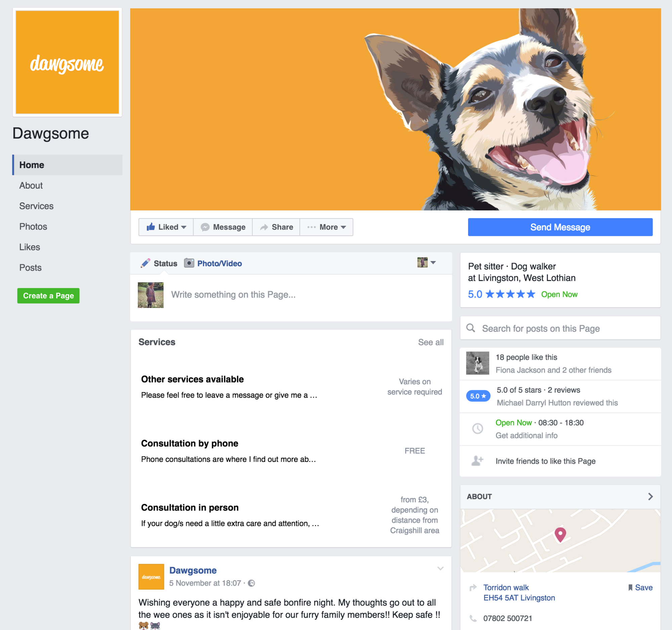Image resolution: width=672 pixels, height=630 pixels.
Task: Click the Create a Page button
Action: [x=48, y=296]
